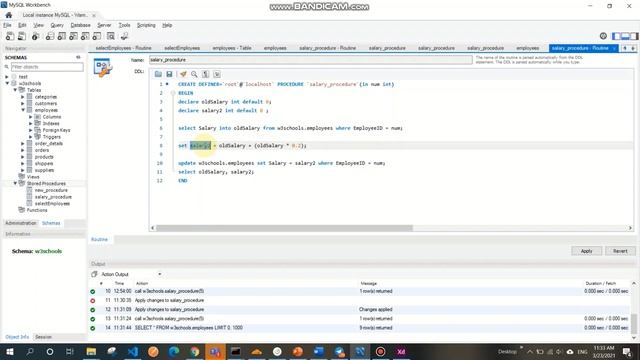Viewport: 640px width, 360px height.
Task: Click create new table toolbar icon
Action: coord(62,36)
